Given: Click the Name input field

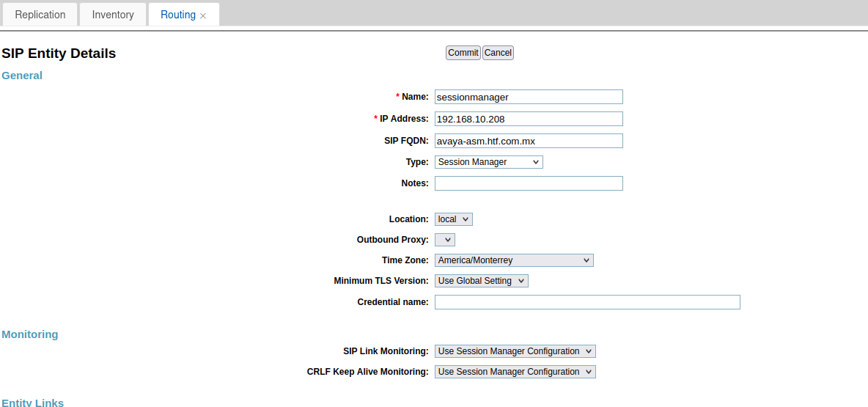Looking at the screenshot, I should [x=529, y=97].
